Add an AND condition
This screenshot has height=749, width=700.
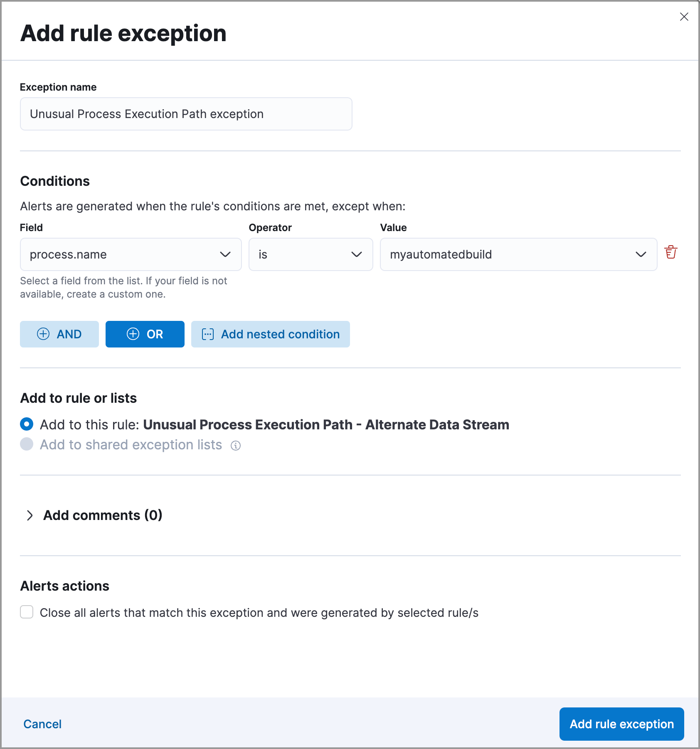(59, 334)
